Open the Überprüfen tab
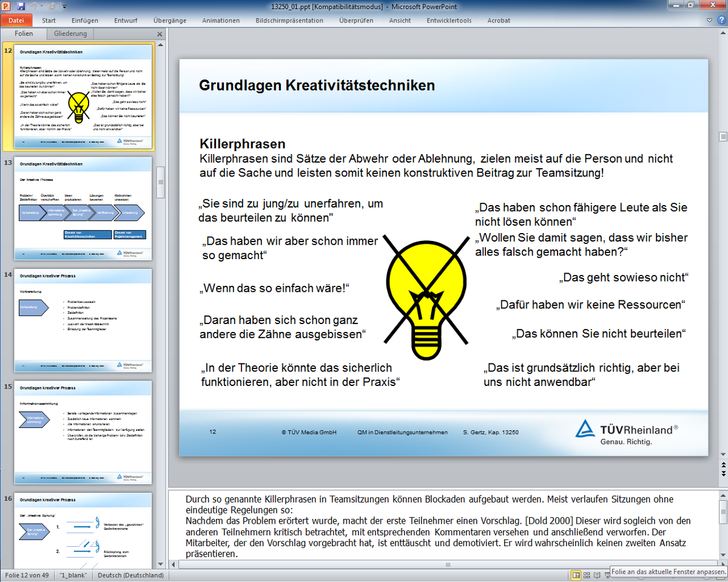 click(x=356, y=20)
